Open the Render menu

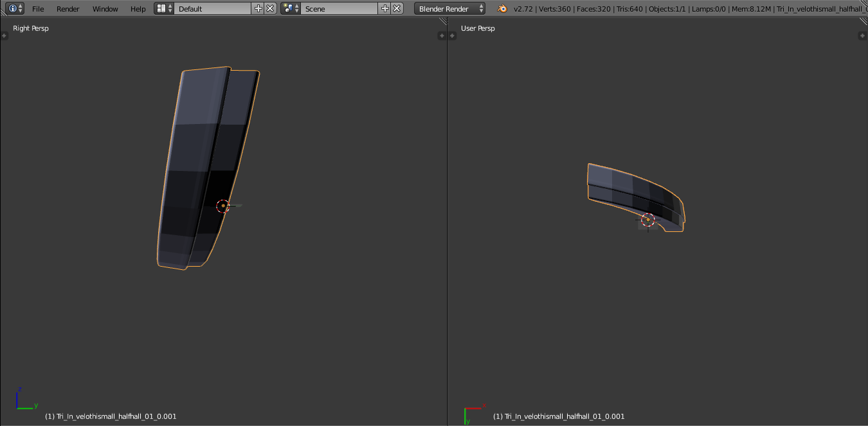(x=68, y=9)
